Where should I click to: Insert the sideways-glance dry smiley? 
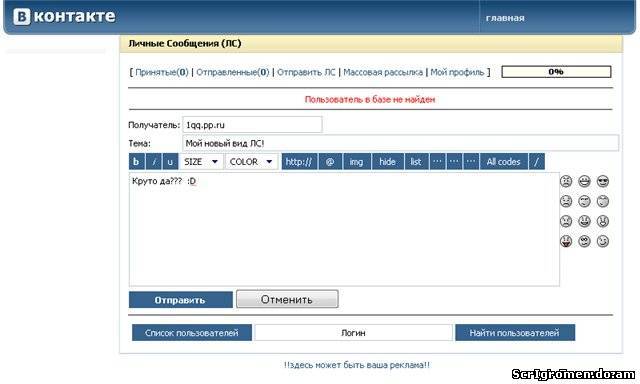coord(584,201)
